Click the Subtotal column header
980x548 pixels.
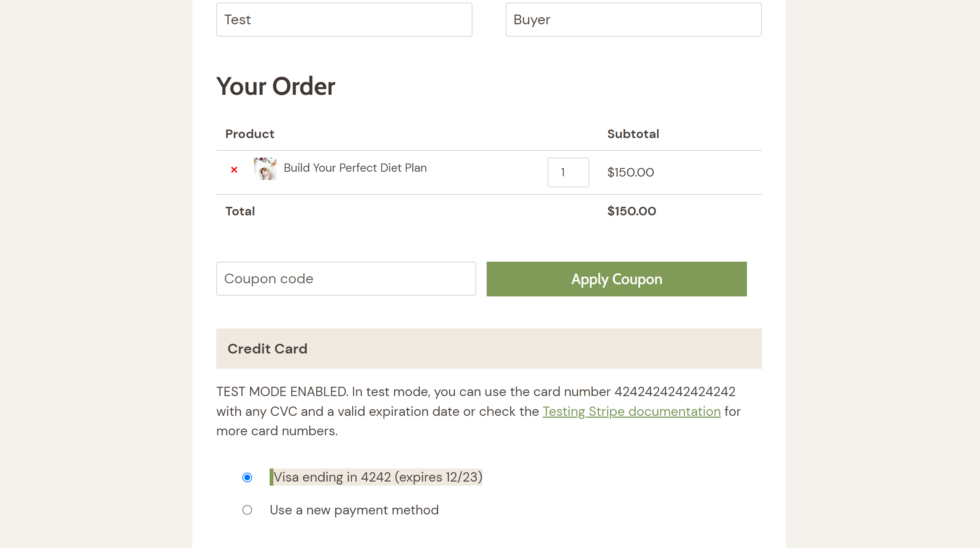click(633, 134)
